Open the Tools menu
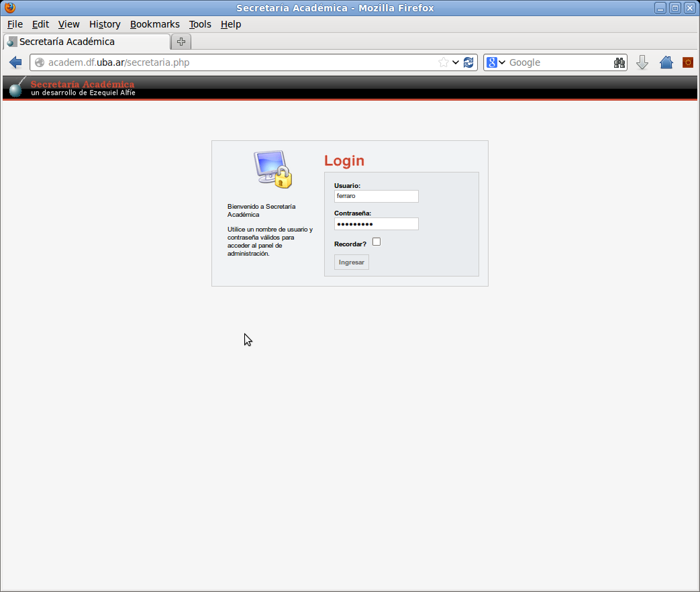The image size is (700, 592). (200, 24)
